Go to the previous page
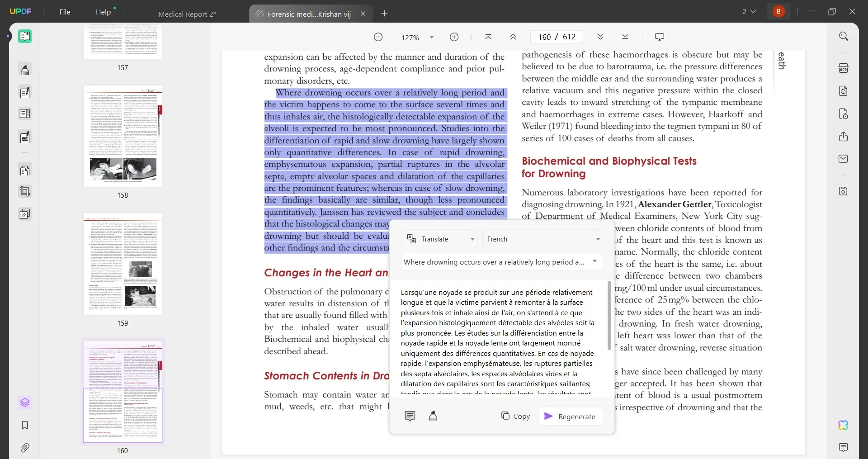This screenshot has height=459, width=868. 513,37
